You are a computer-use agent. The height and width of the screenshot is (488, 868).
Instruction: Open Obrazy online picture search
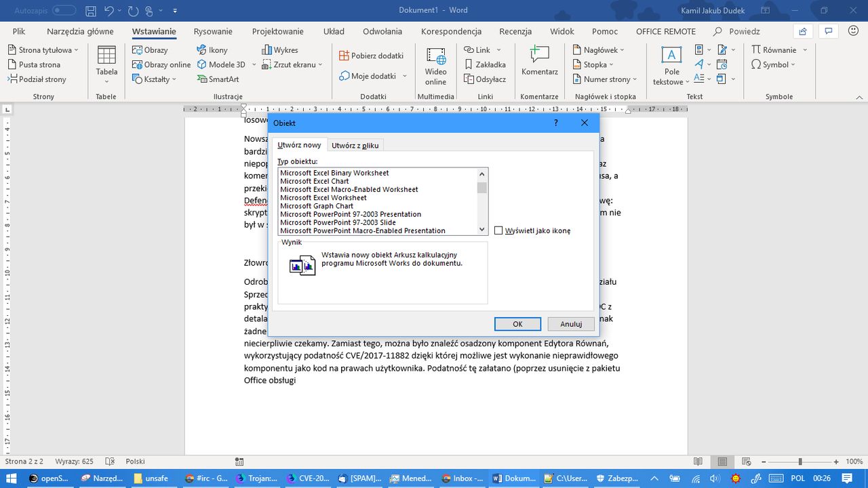pos(161,64)
